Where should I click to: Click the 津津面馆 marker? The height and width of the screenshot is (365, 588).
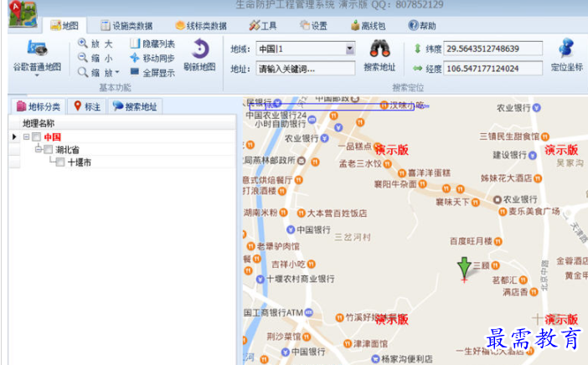(348, 343)
